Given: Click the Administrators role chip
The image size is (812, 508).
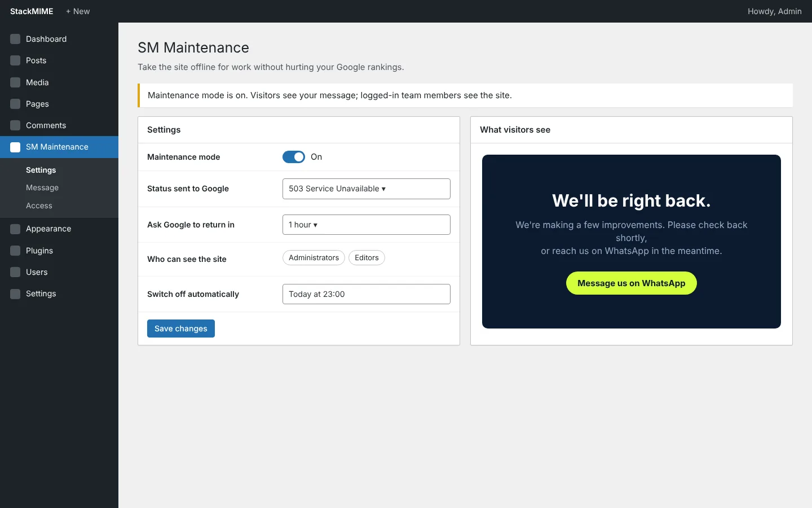Looking at the screenshot, I should [314, 258].
